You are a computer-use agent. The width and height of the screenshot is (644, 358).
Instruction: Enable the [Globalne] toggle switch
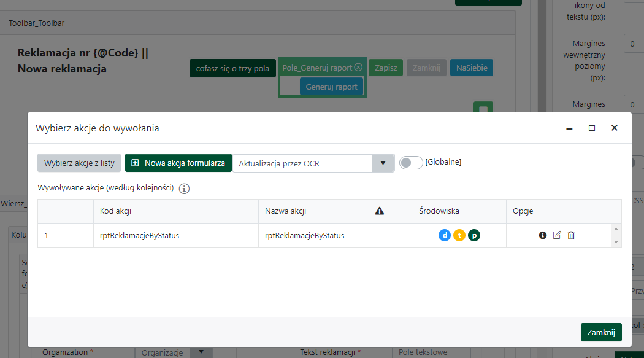point(411,162)
